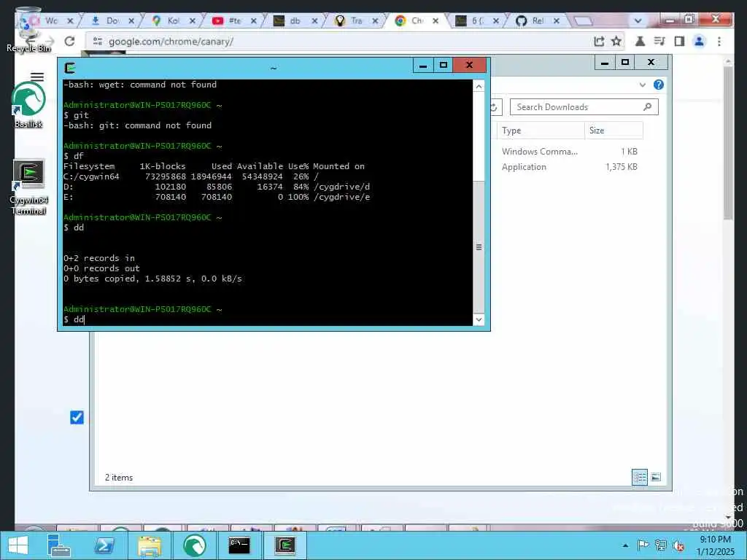
Task: Switch to the YouTube tab labeled #te
Action: [234, 21]
